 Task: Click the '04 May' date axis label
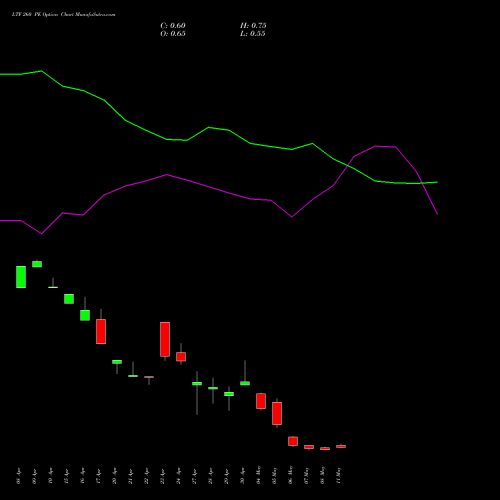258,475
